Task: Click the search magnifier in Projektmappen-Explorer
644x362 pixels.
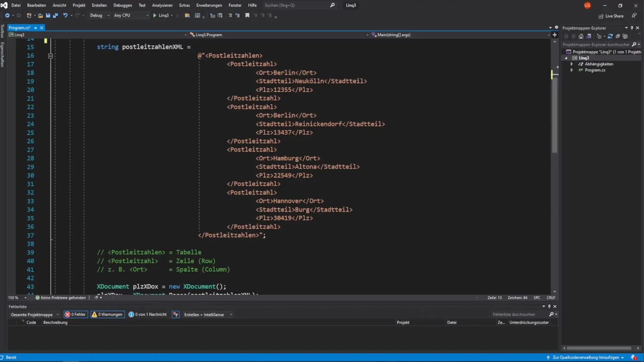Action: coord(634,44)
